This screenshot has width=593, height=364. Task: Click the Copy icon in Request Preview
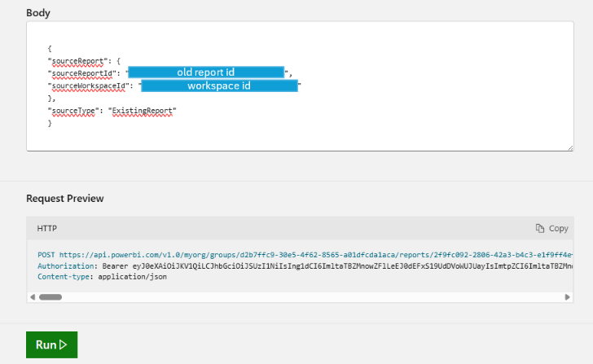point(539,229)
